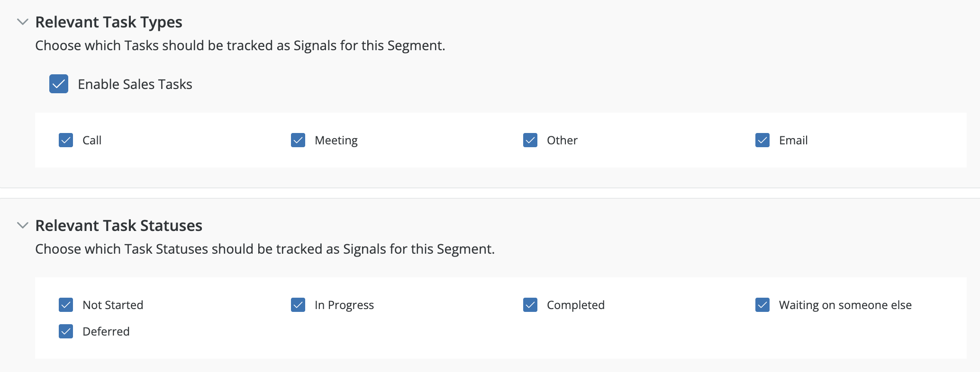Toggle the In Progress status checkbox
Viewport: 980px width, 372px height.
click(298, 305)
